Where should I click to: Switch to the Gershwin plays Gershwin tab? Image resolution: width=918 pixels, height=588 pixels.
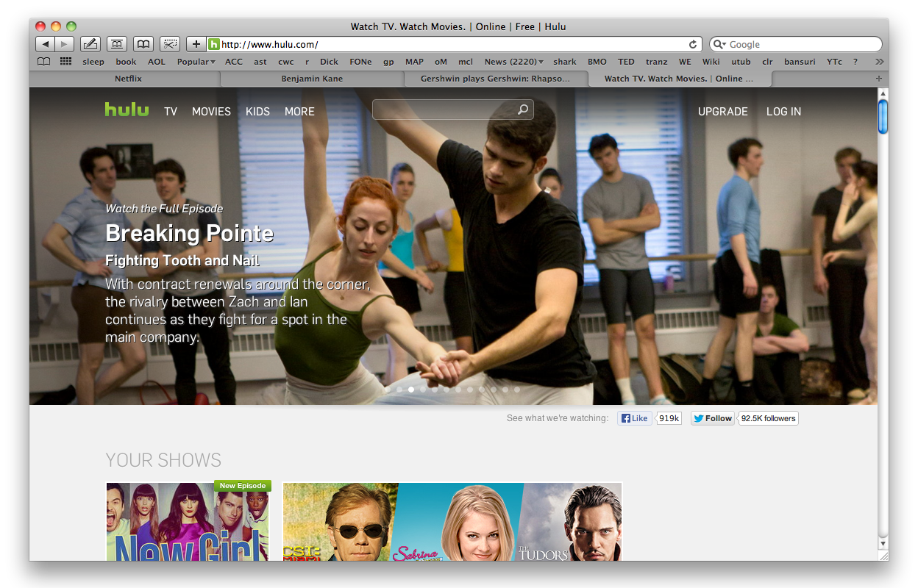tap(495, 79)
